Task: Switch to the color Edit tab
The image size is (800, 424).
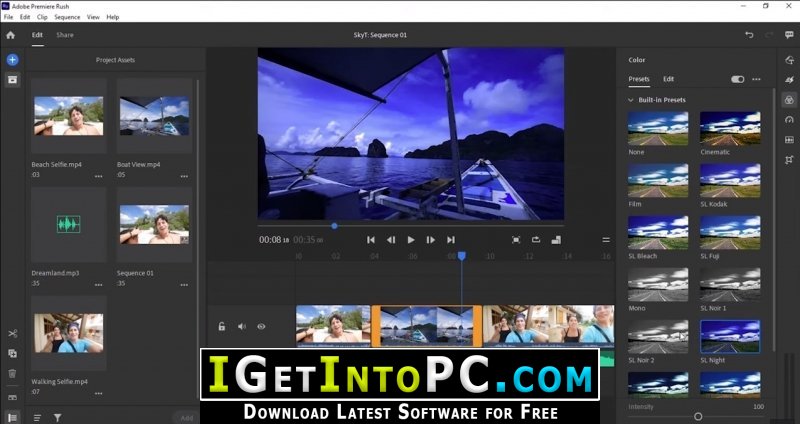Action: tap(668, 79)
